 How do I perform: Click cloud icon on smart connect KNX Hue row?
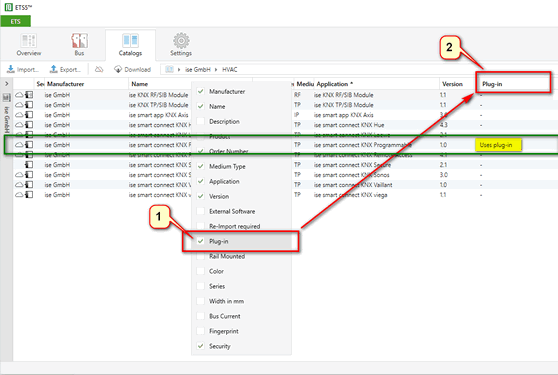point(19,125)
